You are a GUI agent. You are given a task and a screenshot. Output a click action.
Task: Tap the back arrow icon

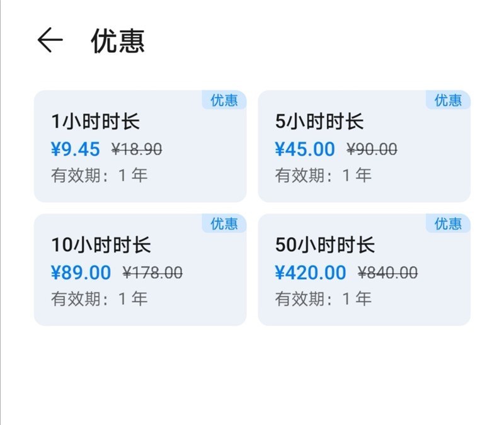tap(50, 40)
